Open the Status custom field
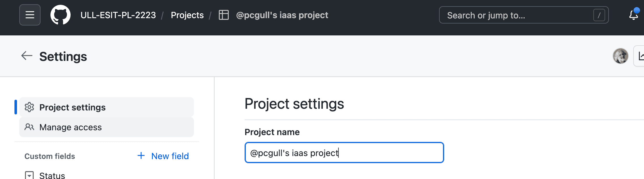 click(52, 175)
